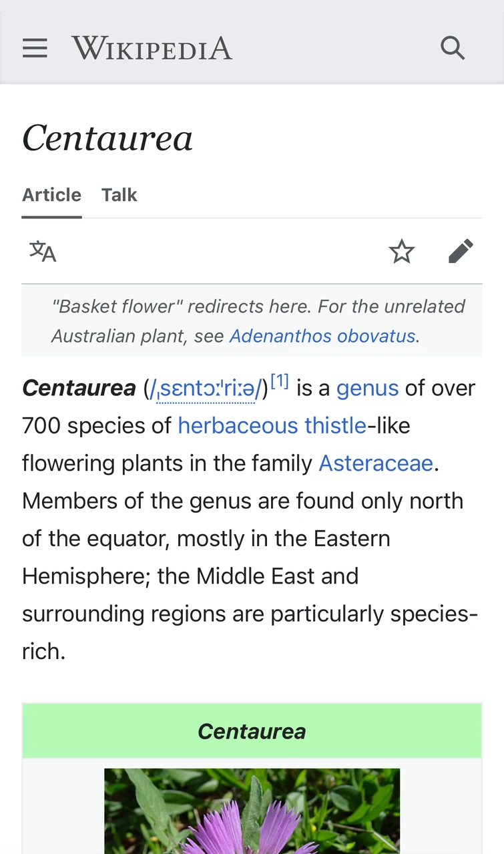Select the Article tab
504x854 pixels.
51,195
